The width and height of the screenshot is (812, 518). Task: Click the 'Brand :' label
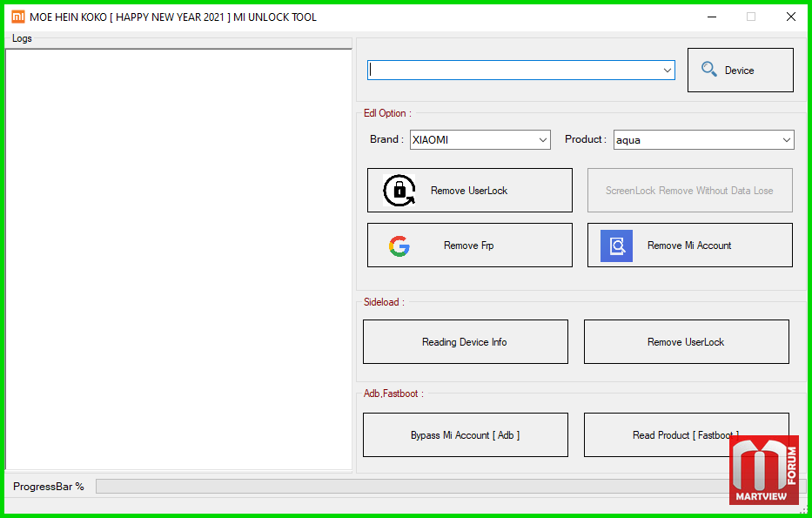386,139
